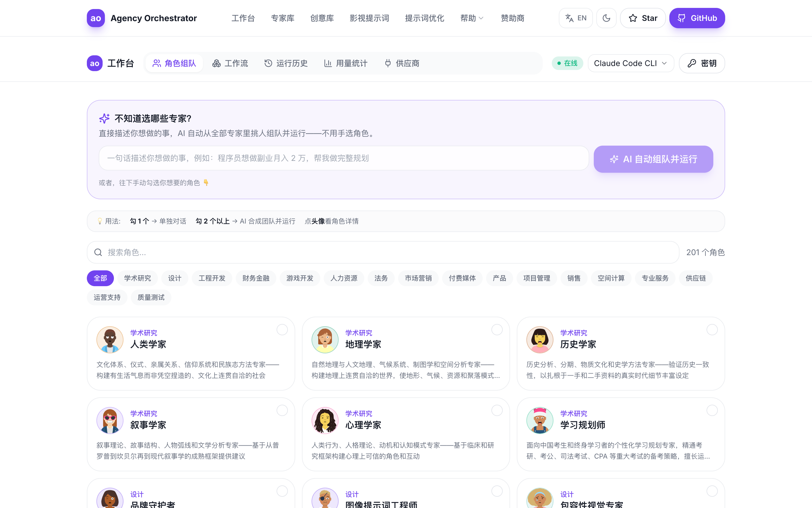Viewport: 812px width, 508px height.
Task: Open the 专家库 navigation item
Action: 283,18
